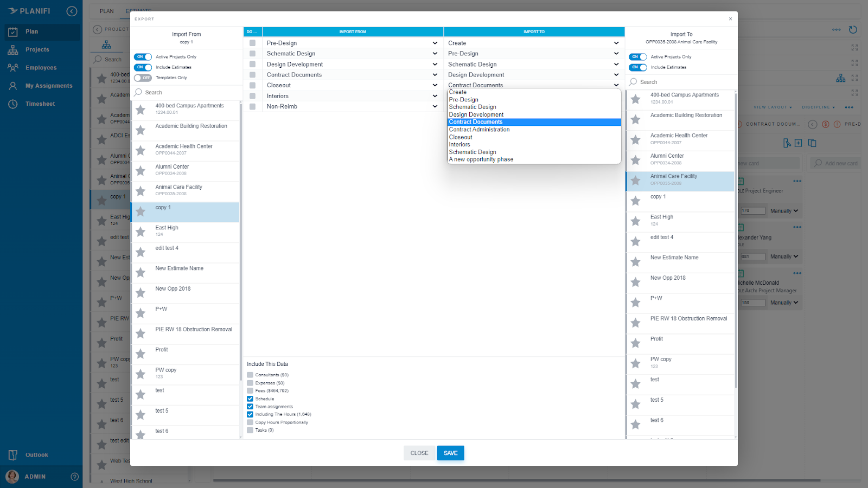This screenshot has width=868, height=488.
Task: Open Outlook from the bottom sidebar
Action: point(37,454)
